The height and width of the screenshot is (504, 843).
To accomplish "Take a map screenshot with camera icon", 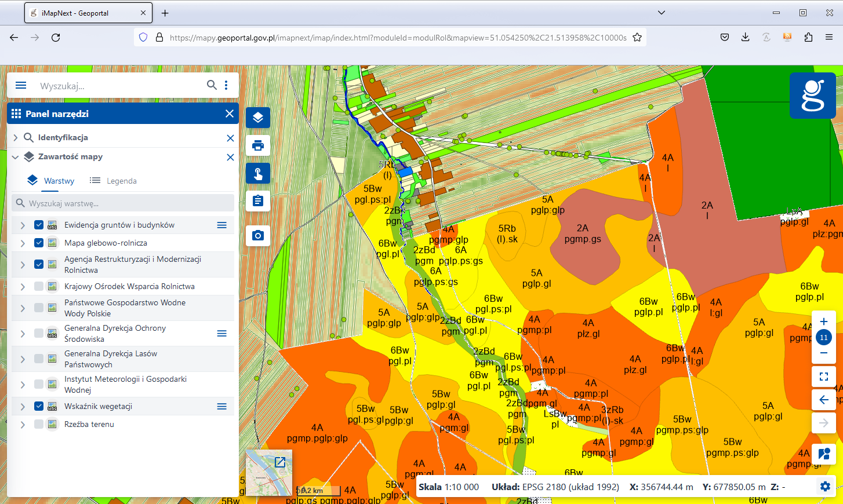I will pos(258,235).
